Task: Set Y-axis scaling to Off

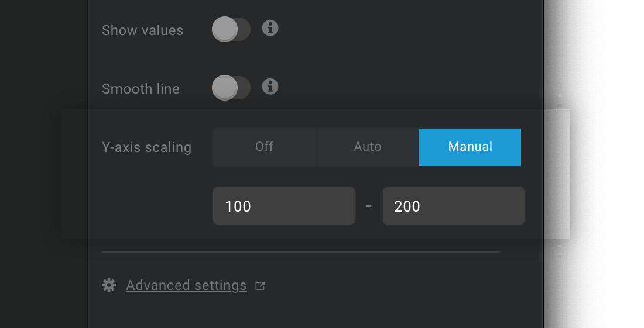Action: 265,147
